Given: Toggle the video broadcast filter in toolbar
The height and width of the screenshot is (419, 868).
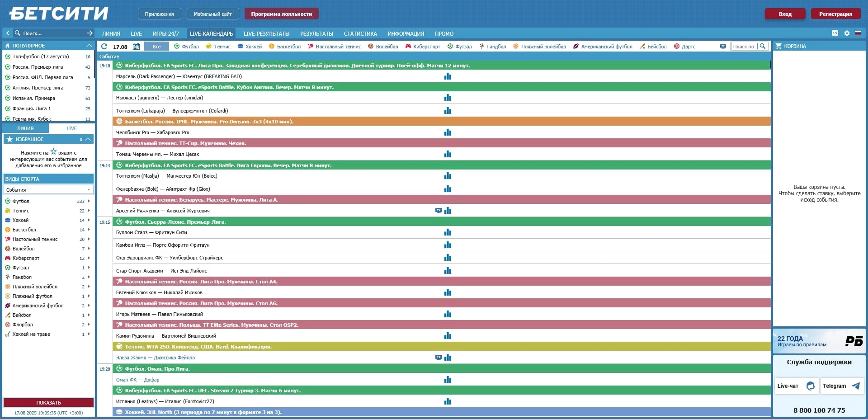Looking at the screenshot, I should coord(723,47).
